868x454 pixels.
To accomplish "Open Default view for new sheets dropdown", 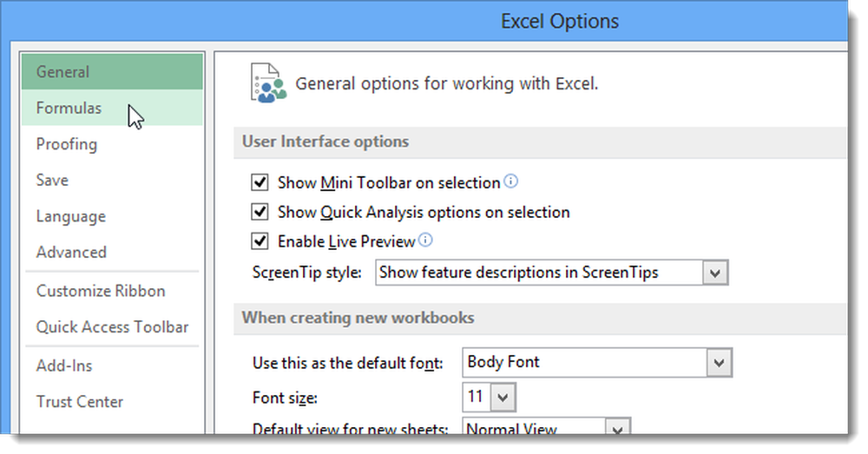I will 617,428.
